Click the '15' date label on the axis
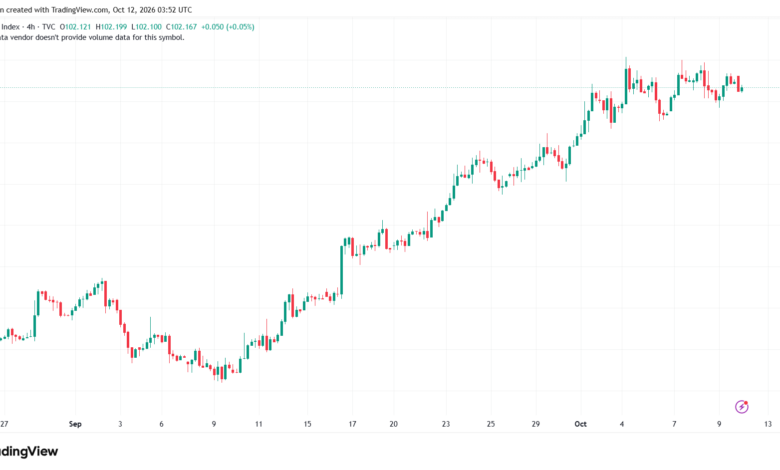This screenshot has height=470, width=780. [x=307, y=424]
